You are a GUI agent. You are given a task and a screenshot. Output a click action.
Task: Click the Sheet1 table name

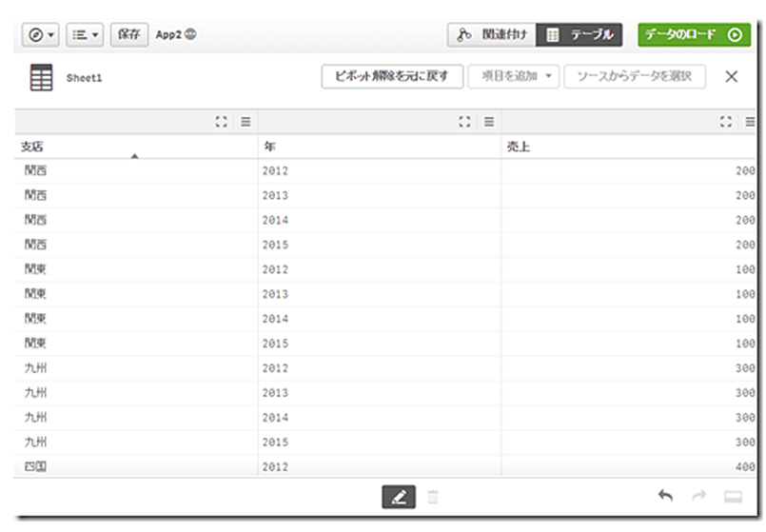(84, 78)
